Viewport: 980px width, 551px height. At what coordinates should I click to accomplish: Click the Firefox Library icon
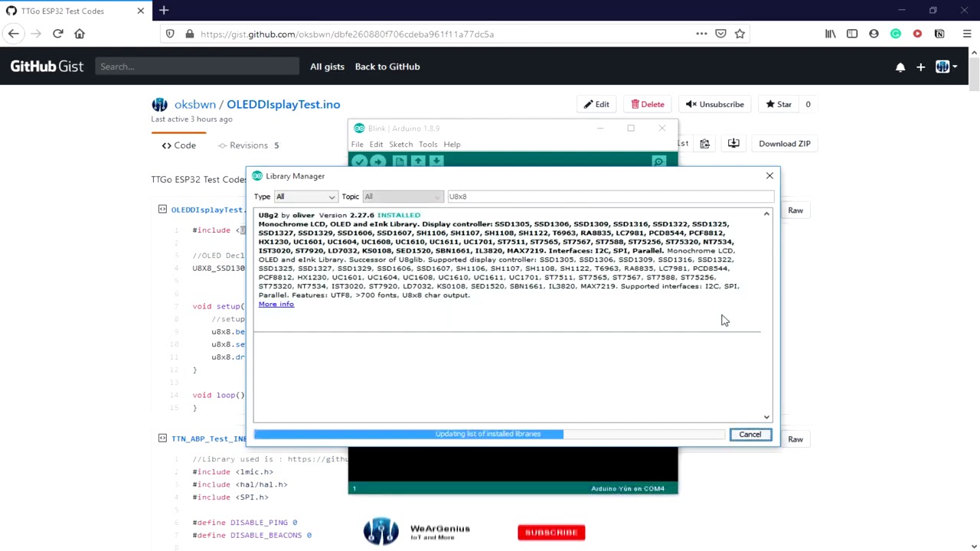830,34
